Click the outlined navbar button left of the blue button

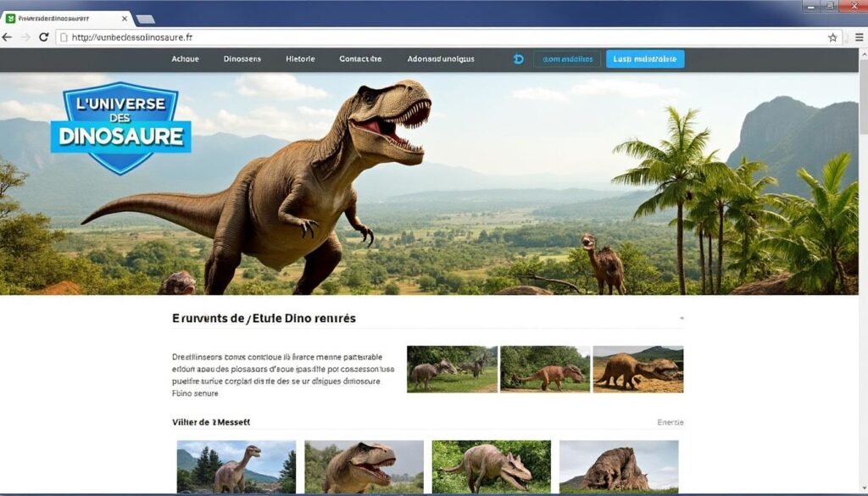coord(566,59)
